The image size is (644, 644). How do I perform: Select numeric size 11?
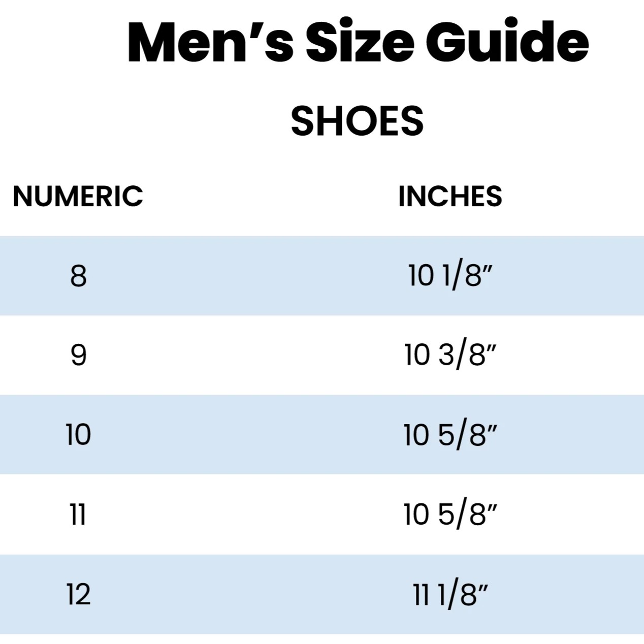click(x=78, y=514)
